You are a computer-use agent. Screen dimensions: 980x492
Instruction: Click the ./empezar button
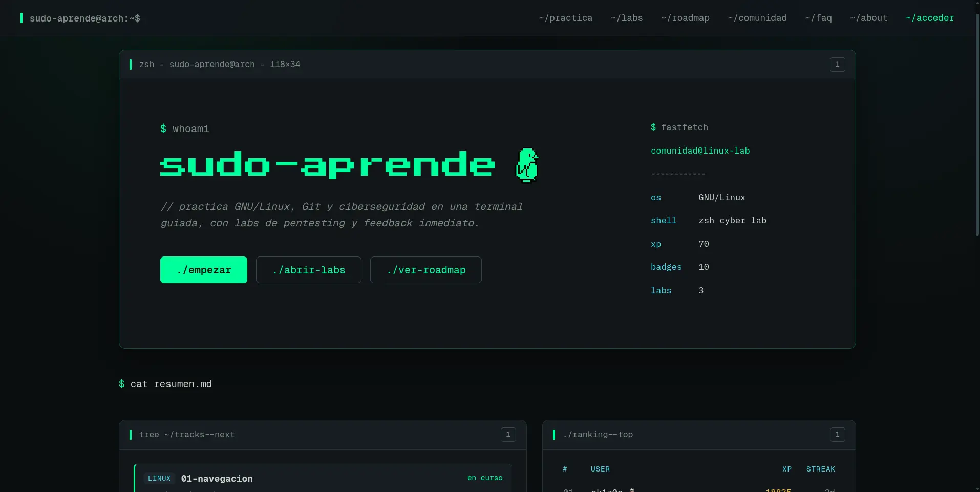pos(204,270)
